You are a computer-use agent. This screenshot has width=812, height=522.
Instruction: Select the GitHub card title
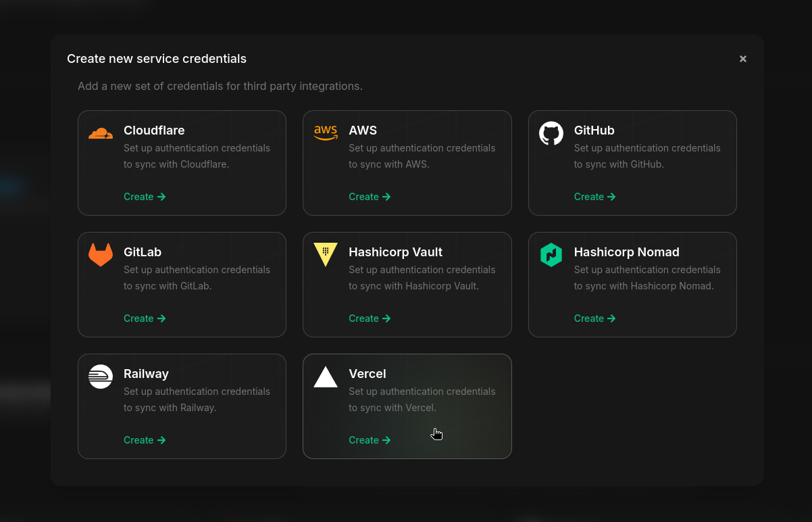click(x=594, y=130)
